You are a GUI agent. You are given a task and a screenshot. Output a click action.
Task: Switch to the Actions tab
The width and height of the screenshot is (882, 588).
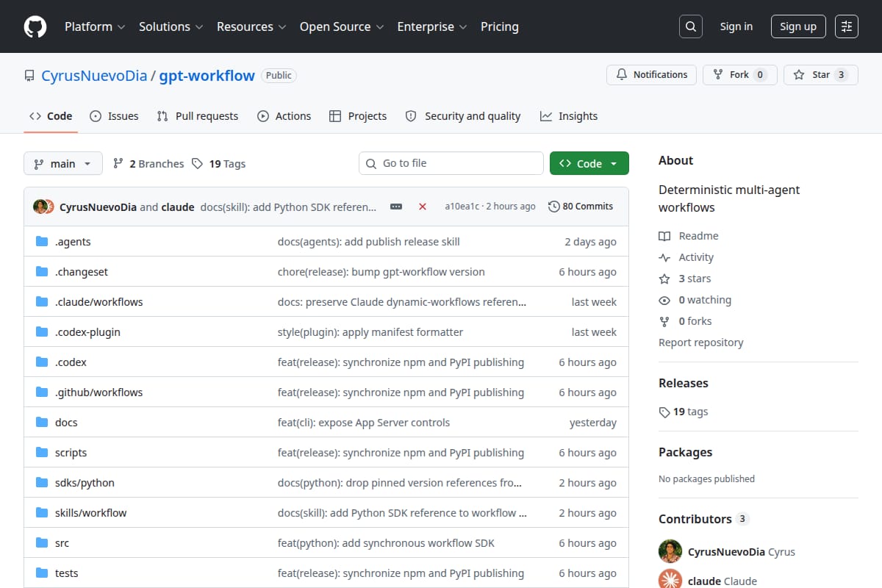point(284,116)
